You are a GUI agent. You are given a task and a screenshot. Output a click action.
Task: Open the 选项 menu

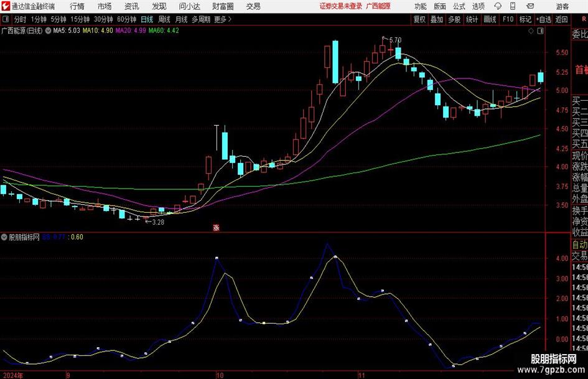478,6
